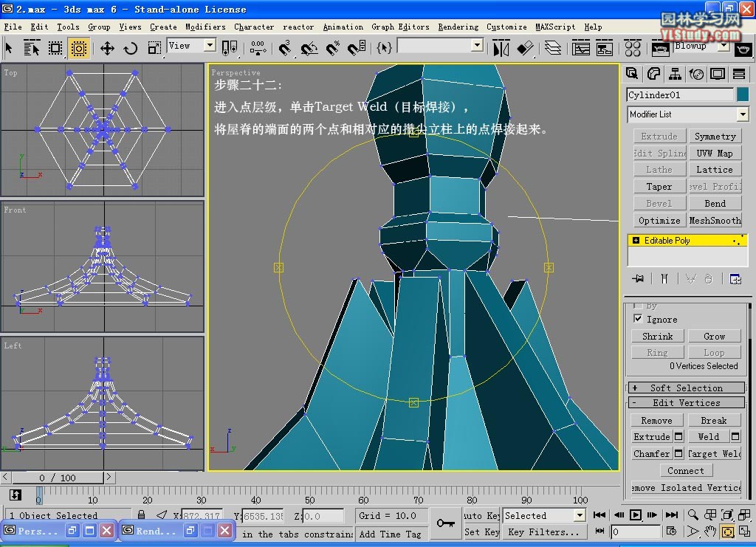Open the Hierarchy panel tab

click(675, 74)
